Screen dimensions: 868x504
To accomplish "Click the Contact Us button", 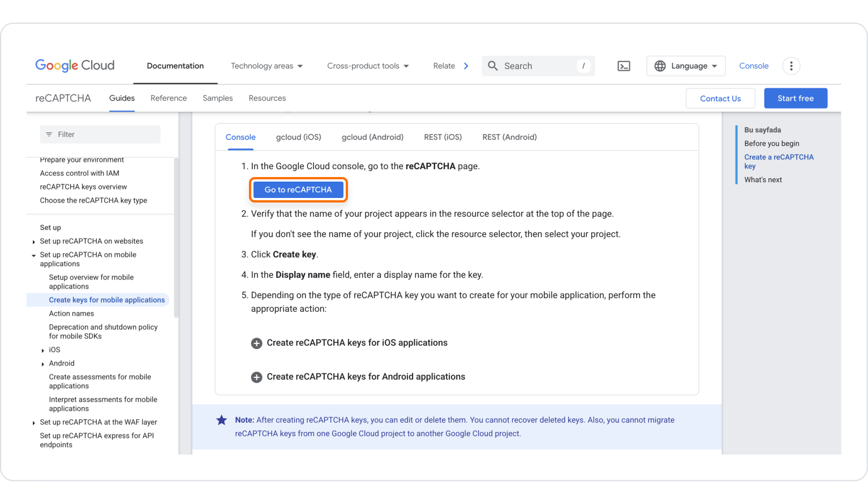I will click(x=720, y=98).
